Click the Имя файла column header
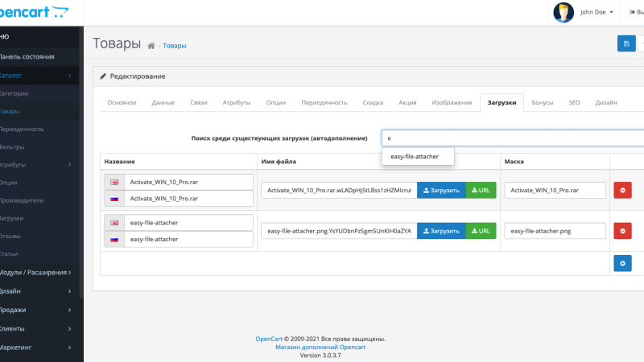The height and width of the screenshot is (362, 644). click(279, 162)
